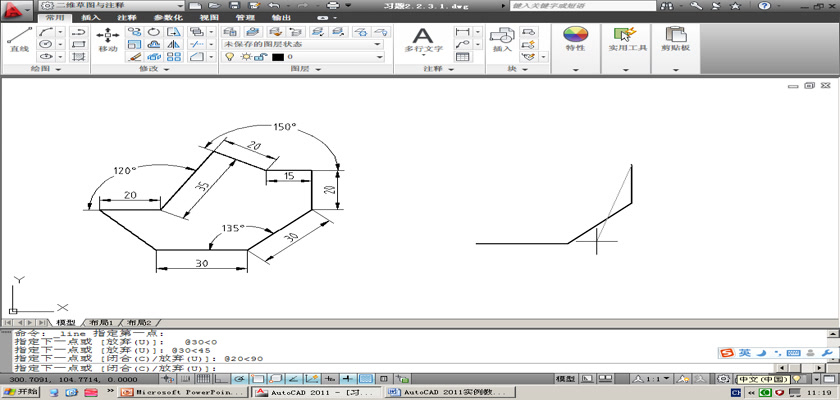840x400 pixels.
Task: Switch to the 管理 ribbon tab
Action: pos(245,17)
